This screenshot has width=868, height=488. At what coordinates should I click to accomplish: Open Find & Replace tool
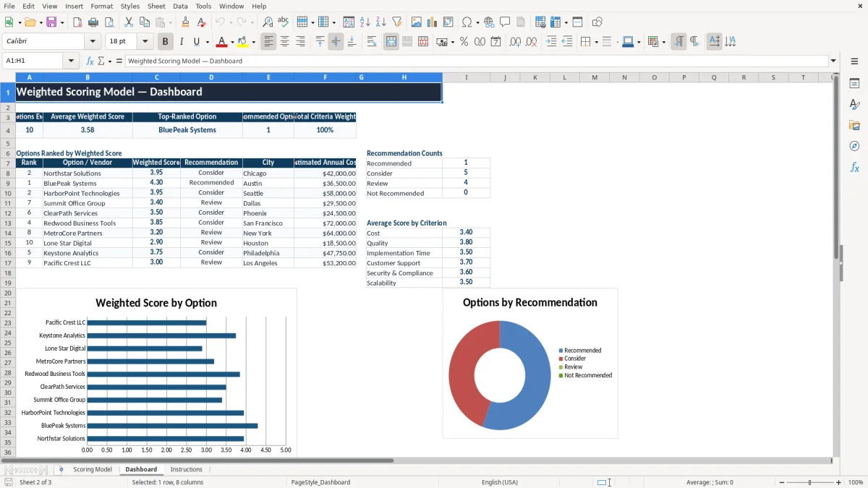point(268,22)
